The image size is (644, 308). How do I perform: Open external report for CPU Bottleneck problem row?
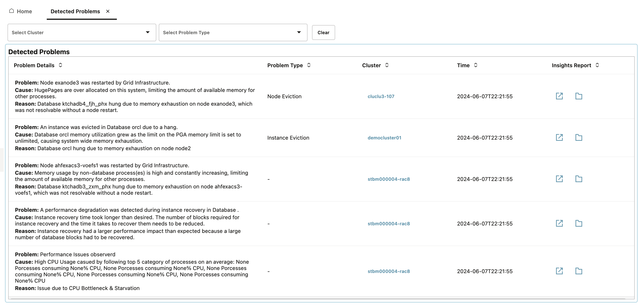(559, 271)
